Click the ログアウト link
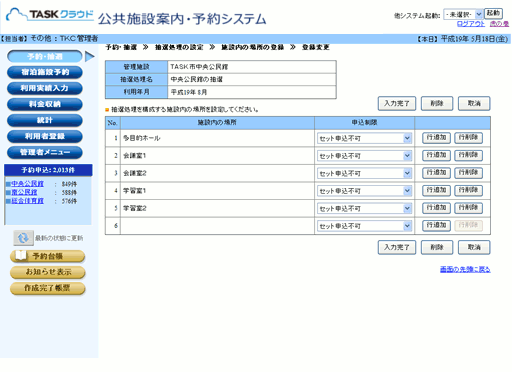 (471, 24)
